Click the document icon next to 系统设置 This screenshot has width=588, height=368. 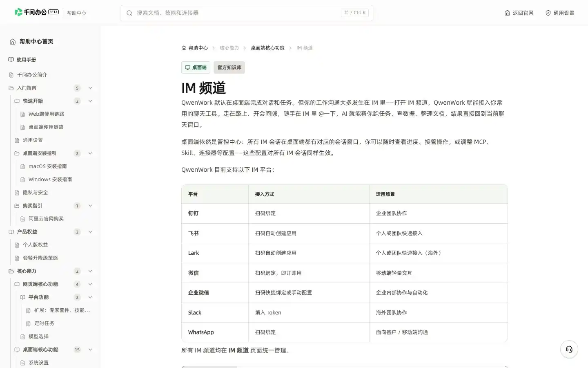22,363
